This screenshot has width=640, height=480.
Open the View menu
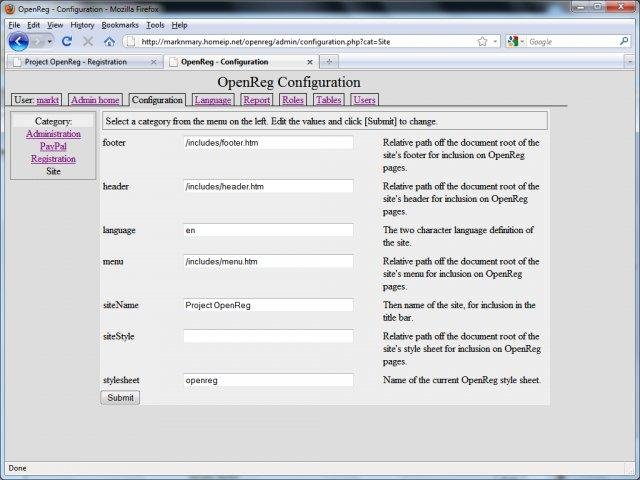[55, 25]
